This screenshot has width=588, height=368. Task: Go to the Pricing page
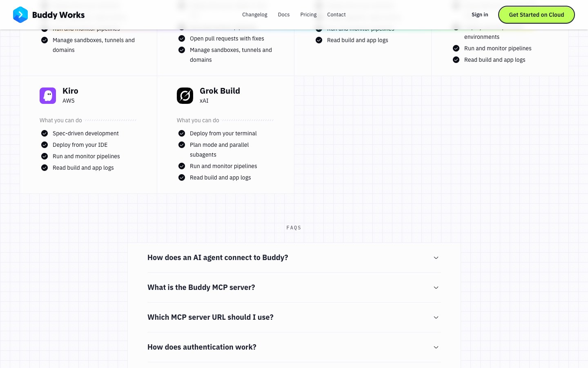[308, 15]
